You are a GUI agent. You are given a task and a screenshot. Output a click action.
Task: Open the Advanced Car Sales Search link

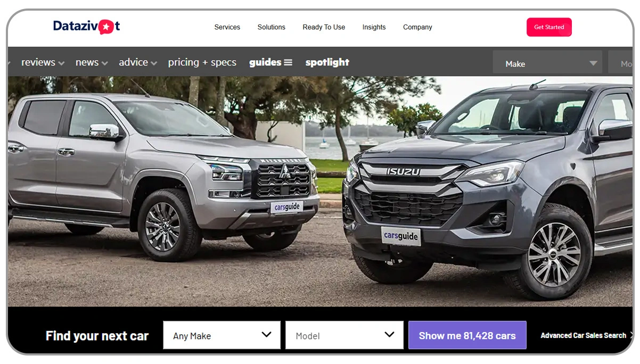tap(583, 335)
